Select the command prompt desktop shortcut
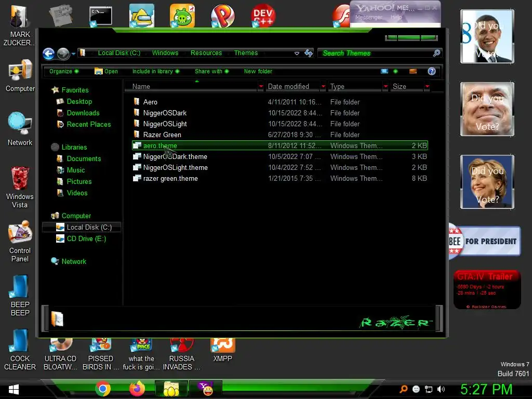 [100, 16]
